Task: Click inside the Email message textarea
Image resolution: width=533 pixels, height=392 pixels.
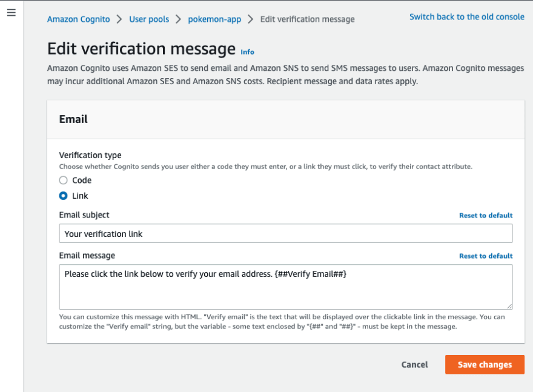Action: point(286,287)
